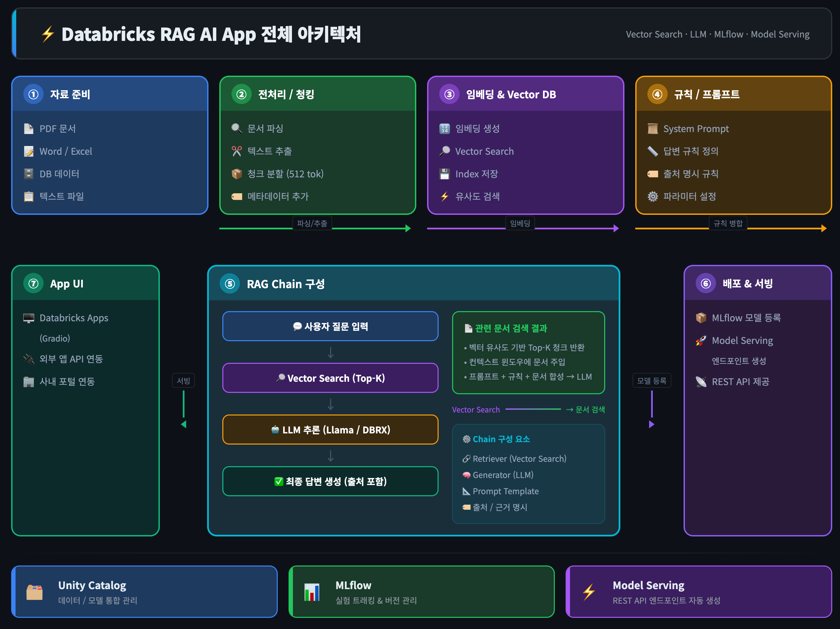Click the package icon beside 청크 분할
The width and height of the screenshot is (840, 629).
pyautogui.click(x=237, y=174)
